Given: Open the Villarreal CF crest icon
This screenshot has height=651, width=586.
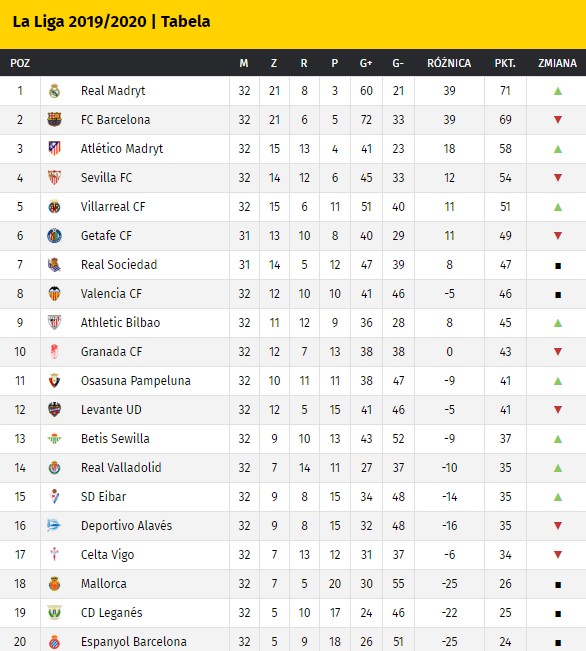Looking at the screenshot, I should point(54,206).
